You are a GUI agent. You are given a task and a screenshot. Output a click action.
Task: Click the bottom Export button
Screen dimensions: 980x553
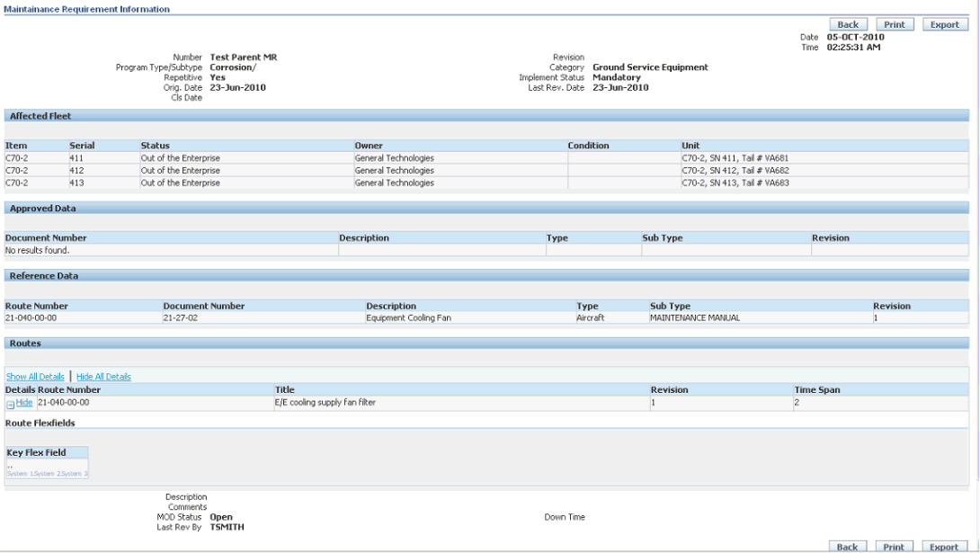click(x=944, y=546)
